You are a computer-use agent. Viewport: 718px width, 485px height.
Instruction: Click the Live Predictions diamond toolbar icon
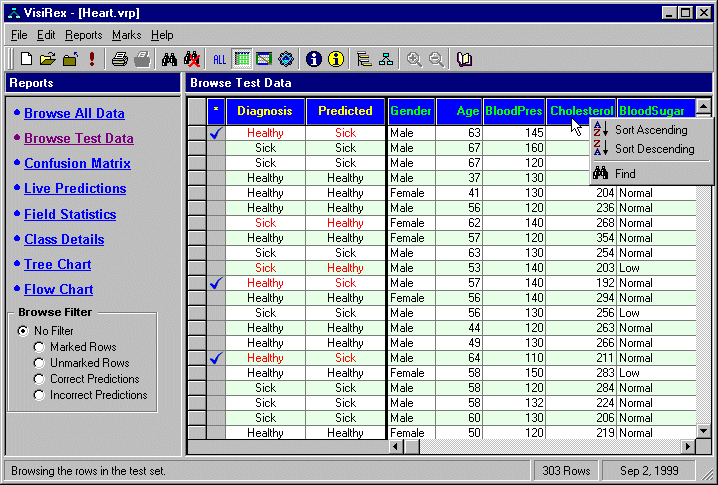pyautogui.click(x=286, y=59)
